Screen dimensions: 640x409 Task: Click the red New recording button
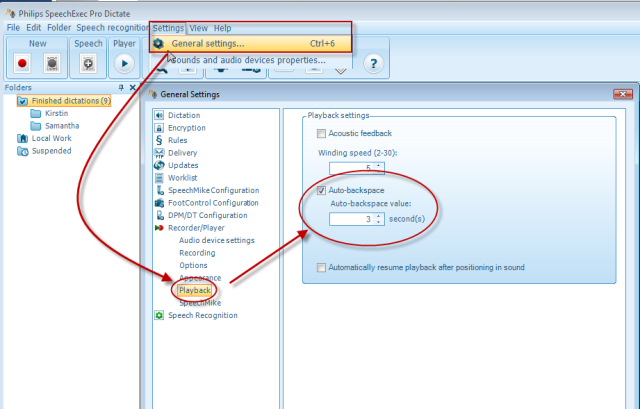22,64
